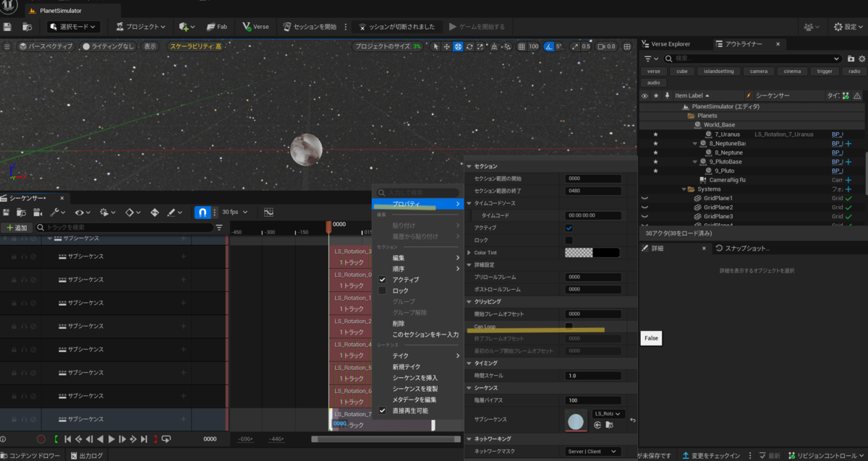Image resolution: width=868 pixels, height=461 pixels.
Task: Open the Color Tint swatch
Action: pos(592,253)
